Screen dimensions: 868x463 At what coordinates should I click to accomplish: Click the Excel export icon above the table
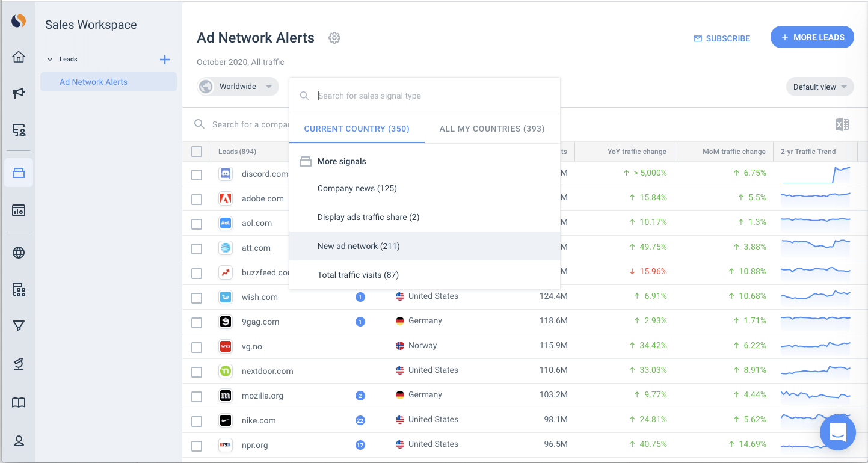pos(842,124)
